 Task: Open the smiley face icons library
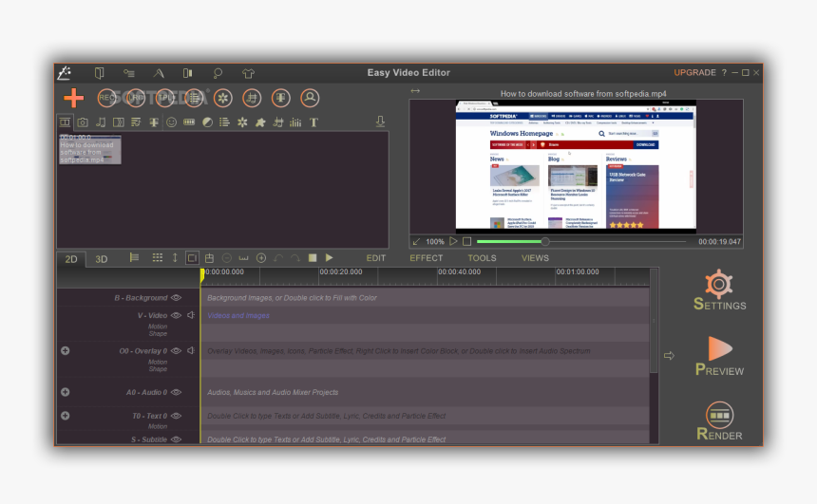tap(172, 122)
